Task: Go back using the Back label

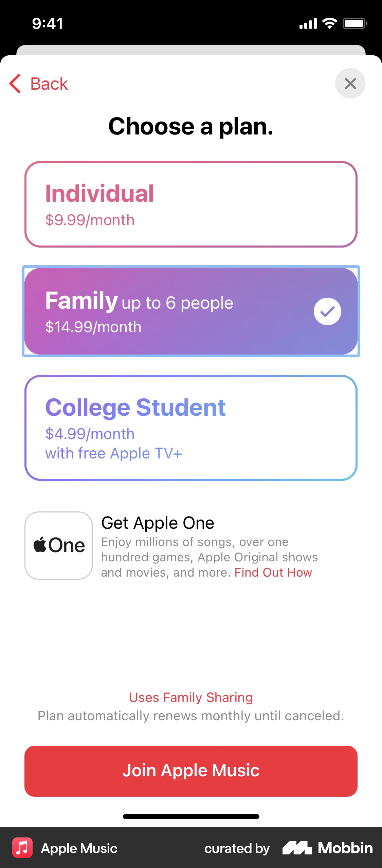Action: click(x=49, y=84)
